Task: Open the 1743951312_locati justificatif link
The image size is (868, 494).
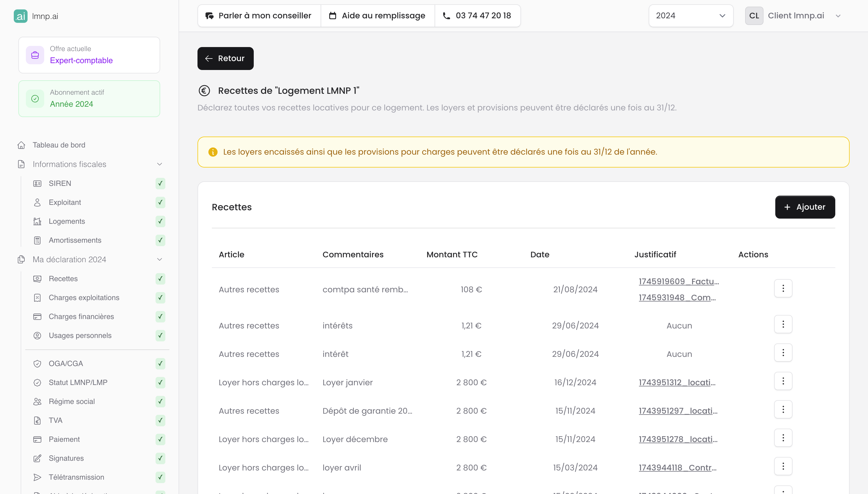Action: pyautogui.click(x=677, y=382)
